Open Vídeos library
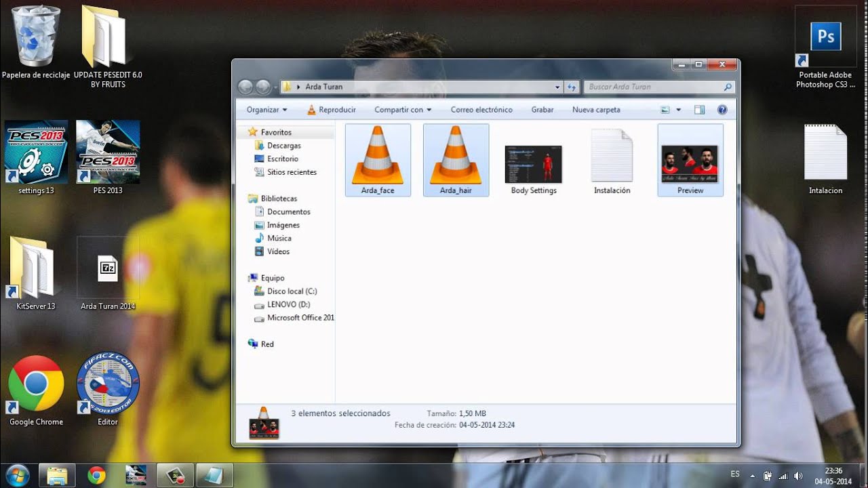Screen dimensions: 868x488 [x=278, y=251]
